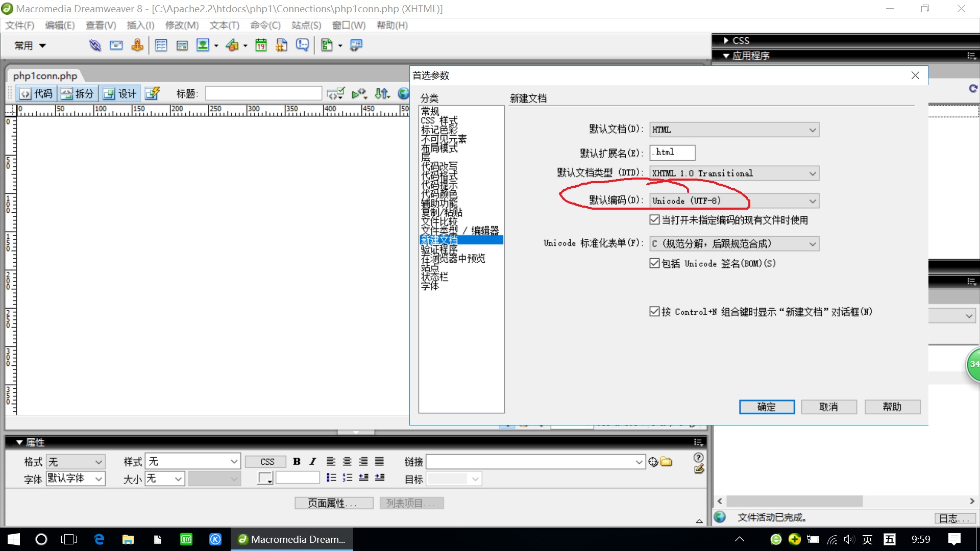Toggle Show New Document dialog on Control+N
The width and height of the screenshot is (980, 551).
click(654, 312)
